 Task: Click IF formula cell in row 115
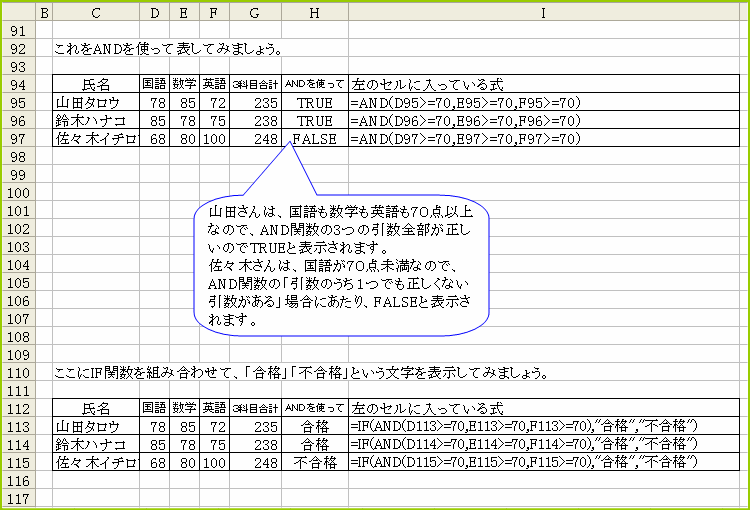tap(544, 463)
